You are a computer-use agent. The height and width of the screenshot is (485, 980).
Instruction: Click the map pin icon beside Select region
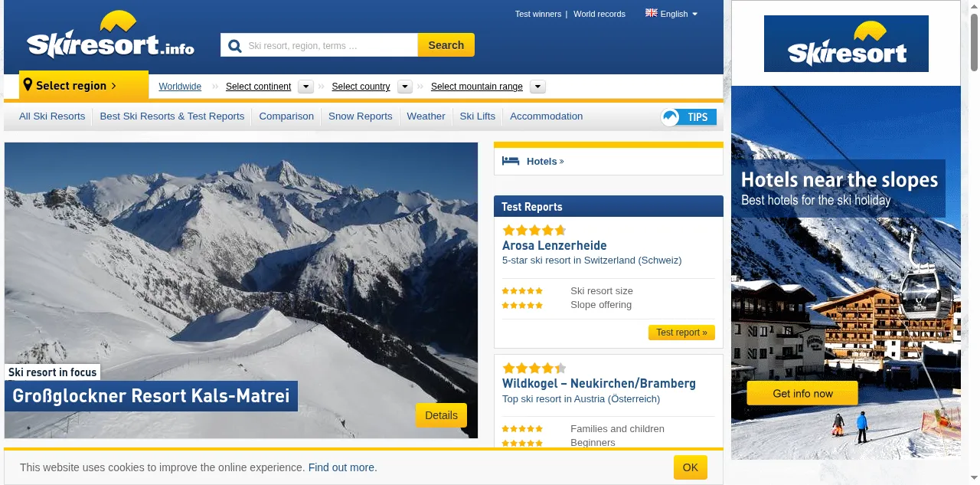tap(28, 85)
